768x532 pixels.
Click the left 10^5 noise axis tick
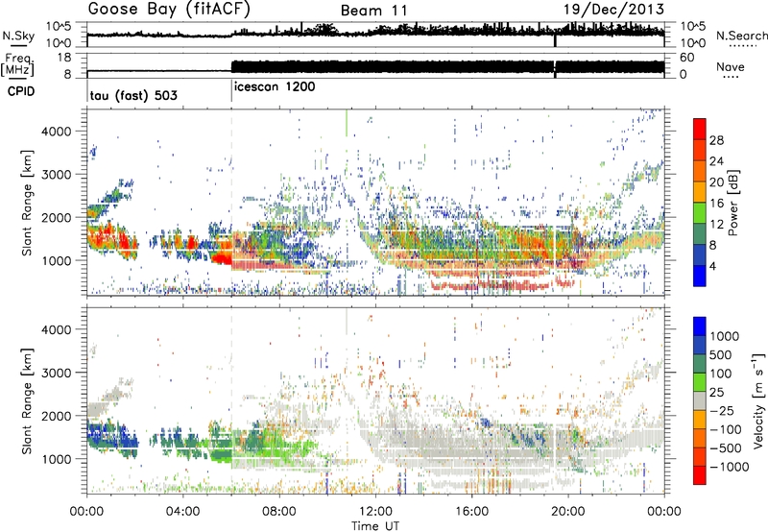tap(59, 27)
